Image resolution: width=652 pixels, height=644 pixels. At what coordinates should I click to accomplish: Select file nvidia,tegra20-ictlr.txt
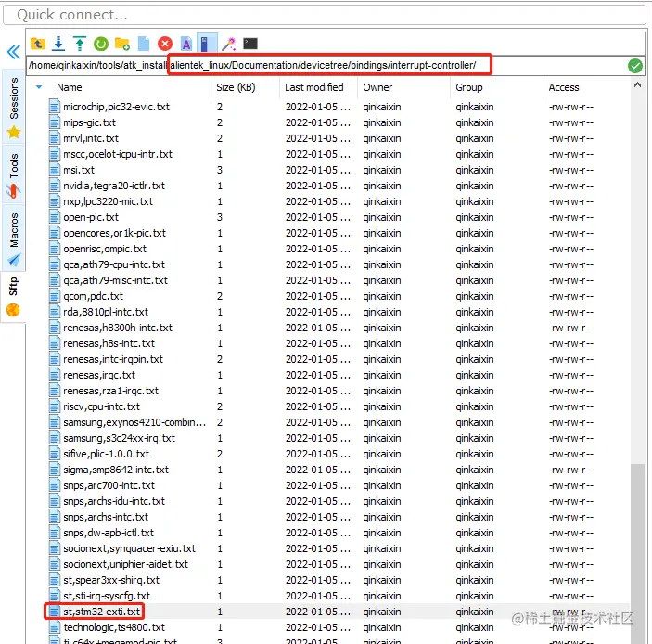pyautogui.click(x=114, y=186)
